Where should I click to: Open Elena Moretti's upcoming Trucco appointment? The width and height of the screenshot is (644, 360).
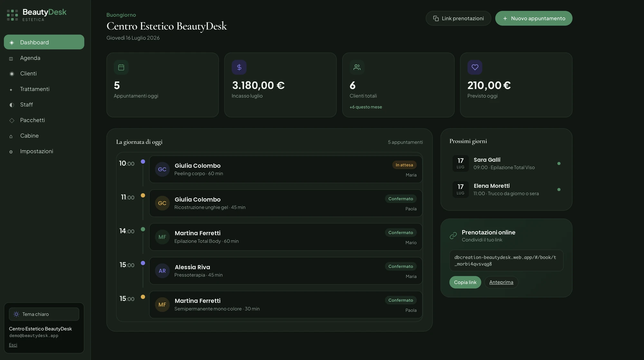[506, 190]
